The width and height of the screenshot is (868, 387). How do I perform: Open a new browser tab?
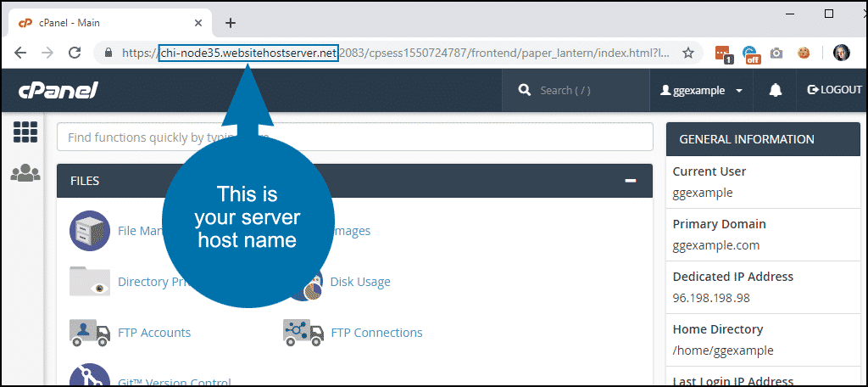pyautogui.click(x=231, y=23)
